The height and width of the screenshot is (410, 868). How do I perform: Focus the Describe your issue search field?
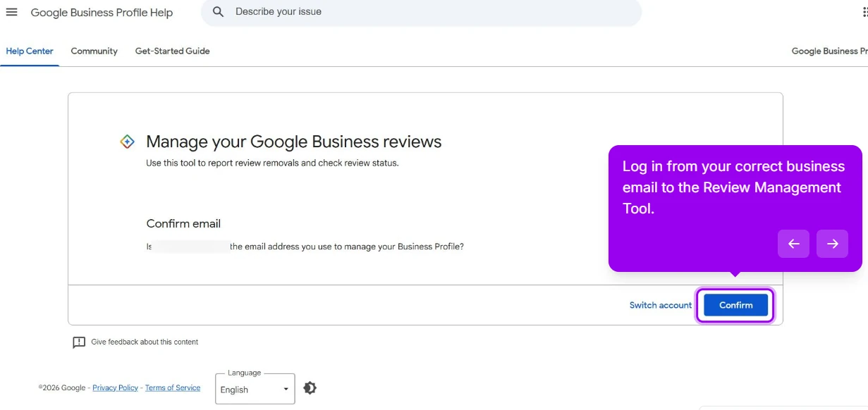pos(422,12)
